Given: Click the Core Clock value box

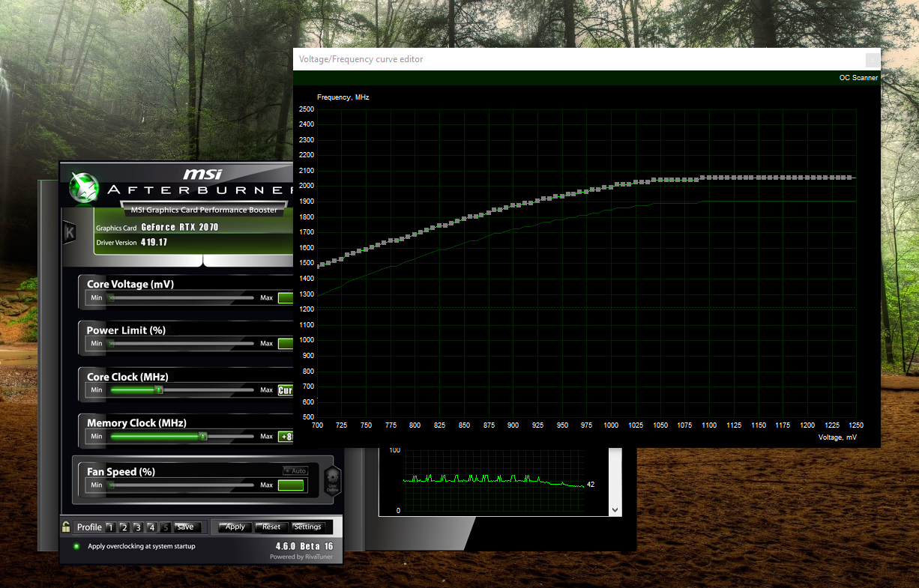Looking at the screenshot, I should (x=286, y=390).
